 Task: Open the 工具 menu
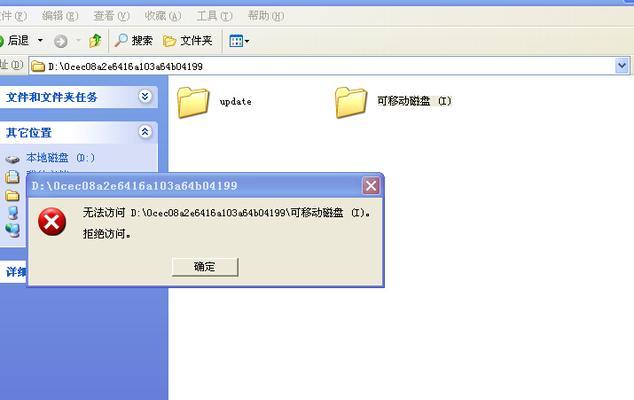tap(214, 16)
